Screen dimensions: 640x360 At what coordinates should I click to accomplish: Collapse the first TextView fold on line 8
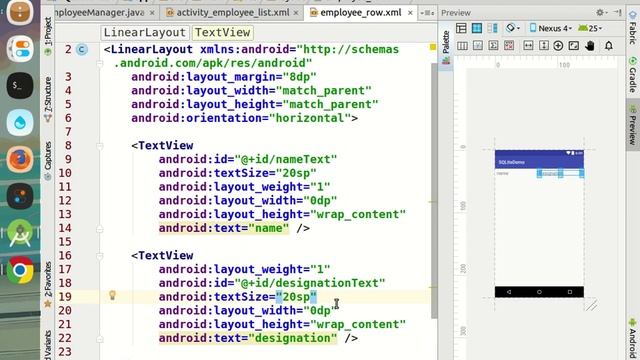pyautogui.click(x=100, y=146)
